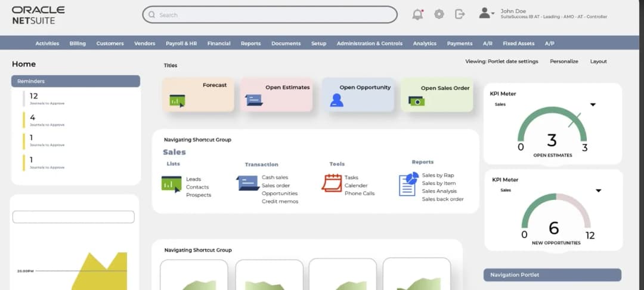Click Viewing: Portlet date settings

[x=501, y=61]
